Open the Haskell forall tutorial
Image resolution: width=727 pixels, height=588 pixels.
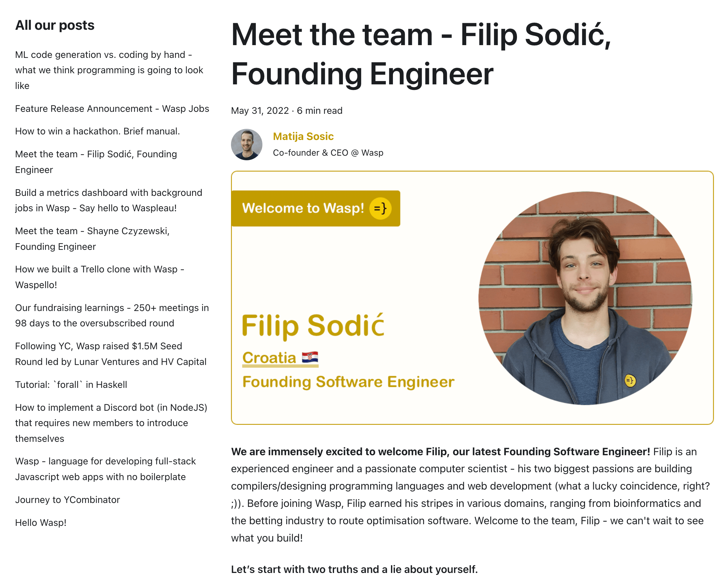71,385
